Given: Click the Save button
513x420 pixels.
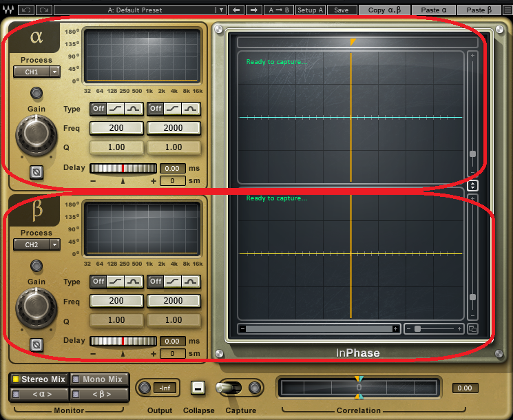Looking at the screenshot, I should point(342,10).
